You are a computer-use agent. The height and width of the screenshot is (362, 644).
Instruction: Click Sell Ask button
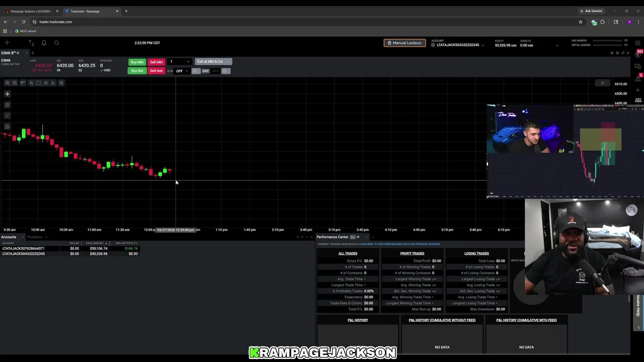click(x=156, y=71)
